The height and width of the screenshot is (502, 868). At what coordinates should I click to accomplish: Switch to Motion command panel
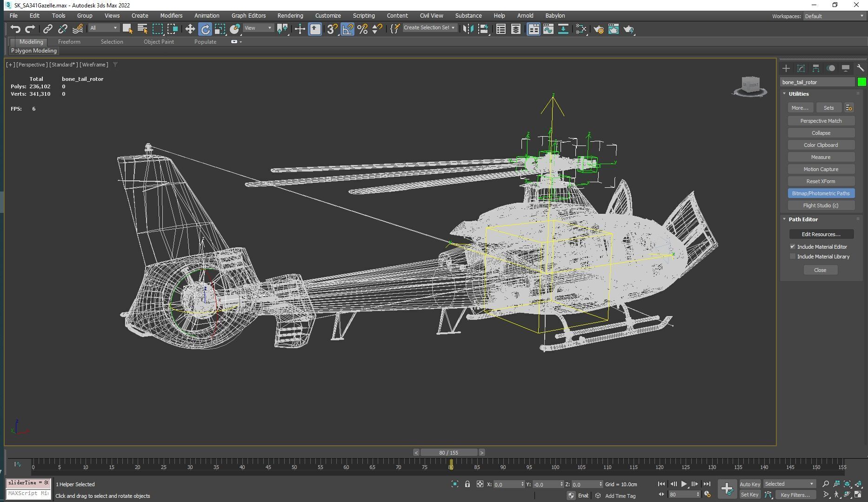pos(831,68)
